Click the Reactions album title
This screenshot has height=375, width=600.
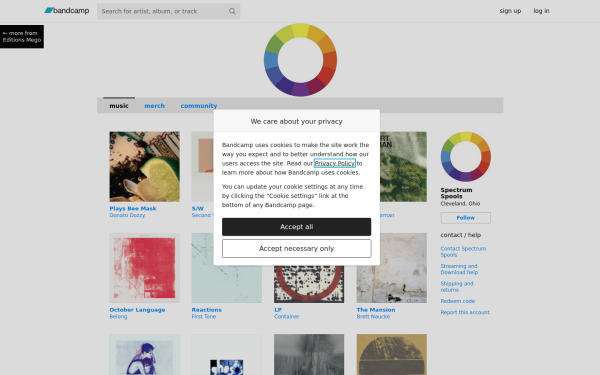(207, 310)
